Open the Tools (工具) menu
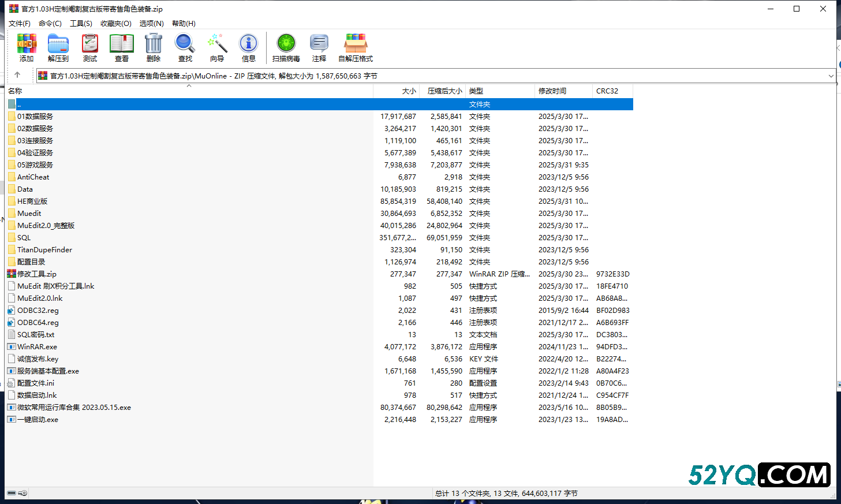841x504 pixels. (81, 23)
